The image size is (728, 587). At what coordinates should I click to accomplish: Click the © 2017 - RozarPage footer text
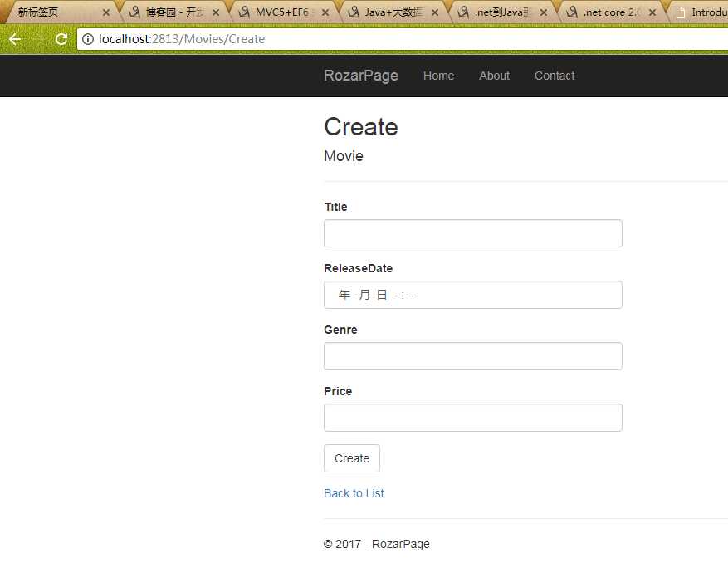pos(377,544)
